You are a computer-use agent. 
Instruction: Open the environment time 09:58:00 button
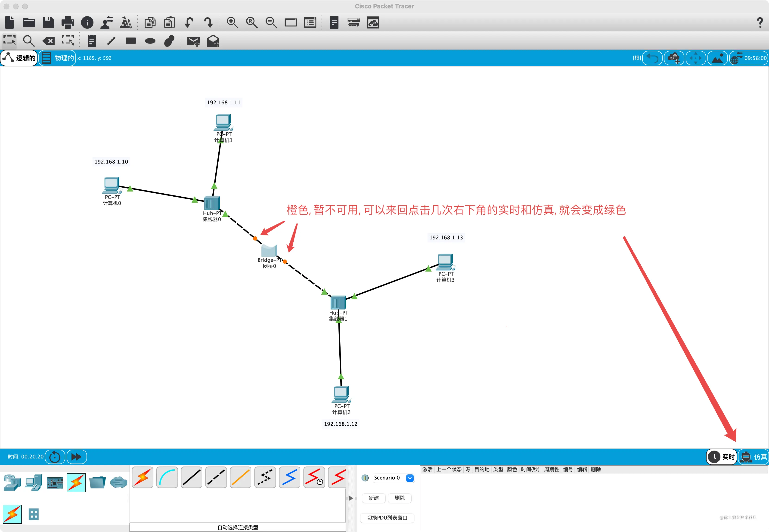[749, 58]
